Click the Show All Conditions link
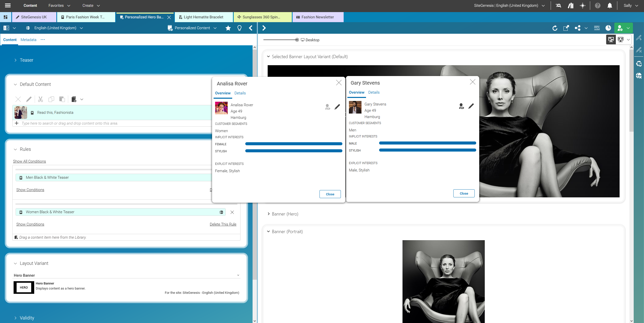Image resolution: width=644 pixels, height=323 pixels. pos(29,161)
